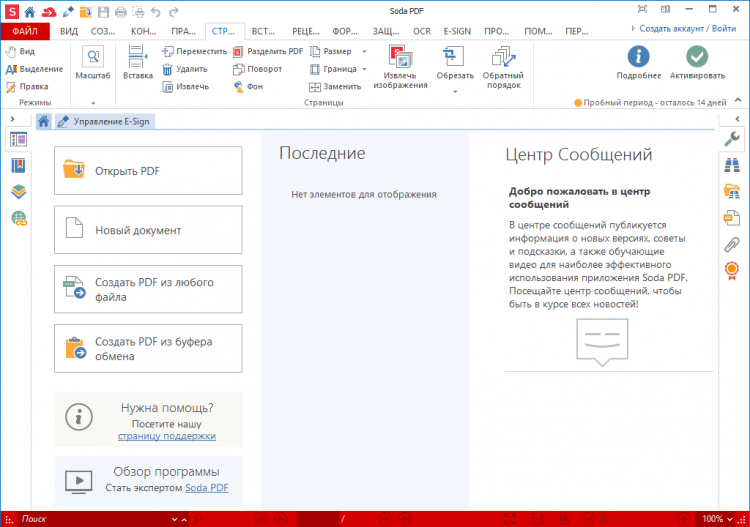The height and width of the screenshot is (527, 750).
Task: Open the Border (Граница) dropdown arrow
Action: click(364, 69)
